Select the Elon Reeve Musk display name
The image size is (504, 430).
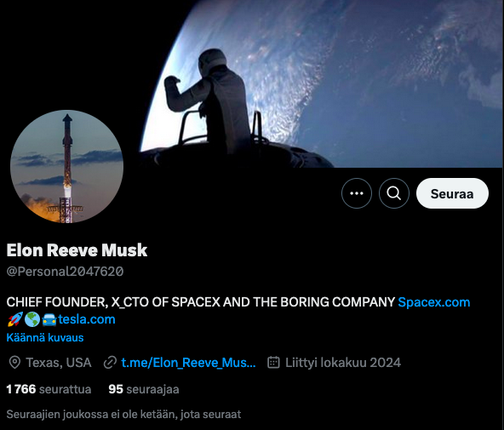(77, 250)
